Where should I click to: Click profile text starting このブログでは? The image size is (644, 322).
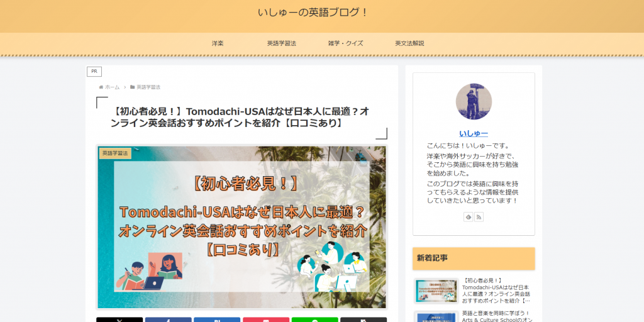tap(472, 192)
